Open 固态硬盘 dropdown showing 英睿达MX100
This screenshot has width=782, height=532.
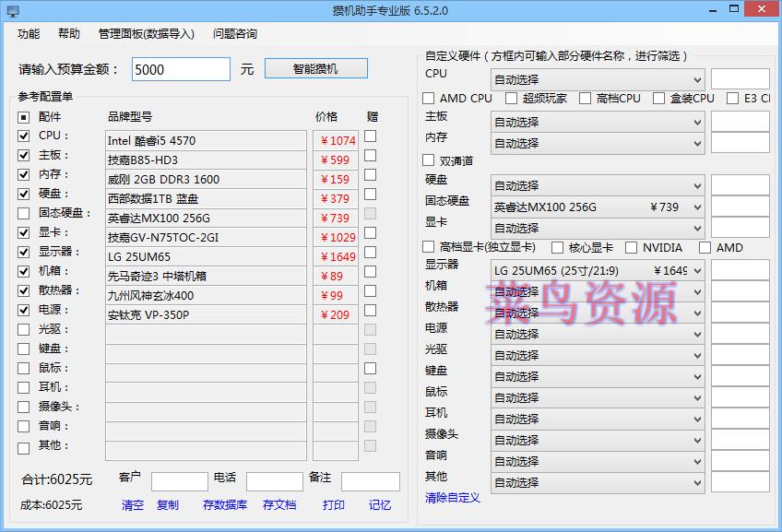(x=598, y=207)
